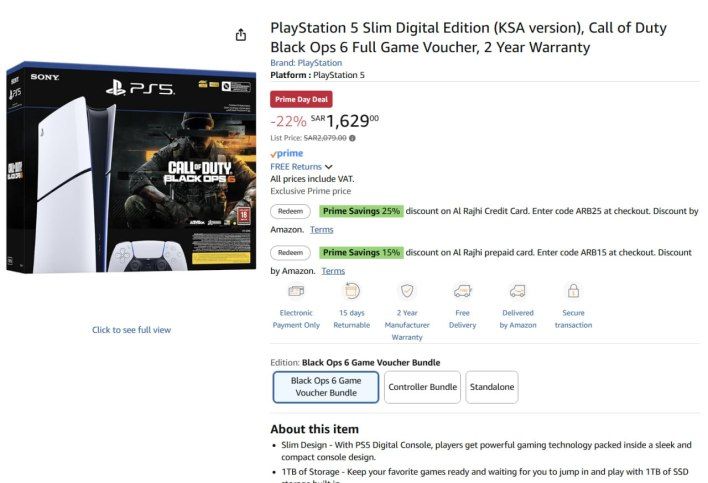Click the share icon above product image

[240, 35]
